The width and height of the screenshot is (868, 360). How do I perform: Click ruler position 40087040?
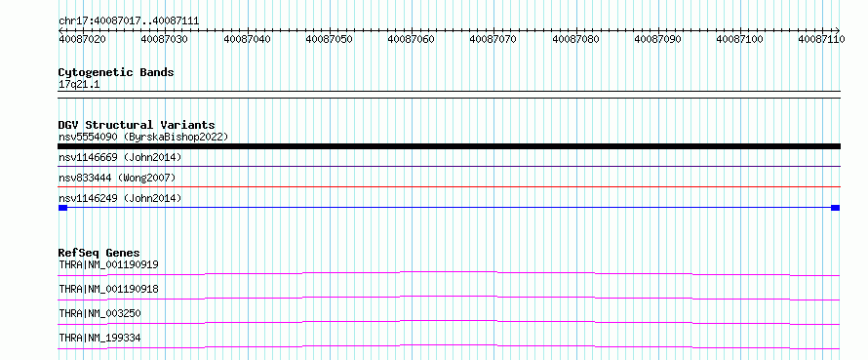[x=247, y=39]
